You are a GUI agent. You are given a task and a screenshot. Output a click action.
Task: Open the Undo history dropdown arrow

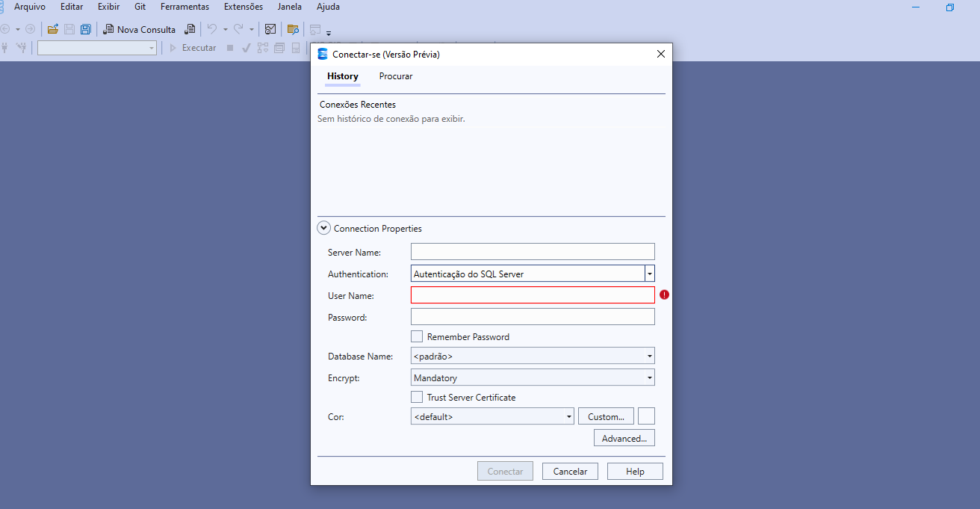click(x=225, y=29)
